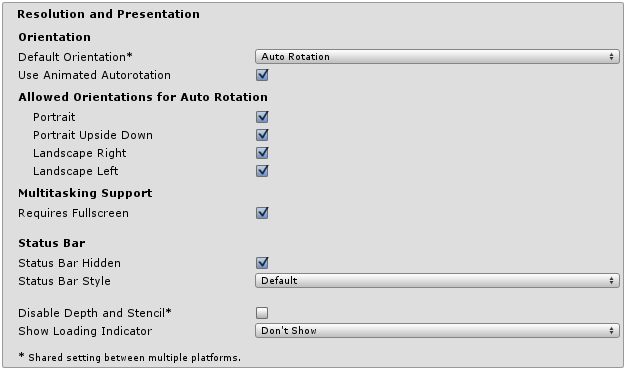Toggle the Portrait orientation checkbox
Screen dimensions: 626x370
pos(262,117)
